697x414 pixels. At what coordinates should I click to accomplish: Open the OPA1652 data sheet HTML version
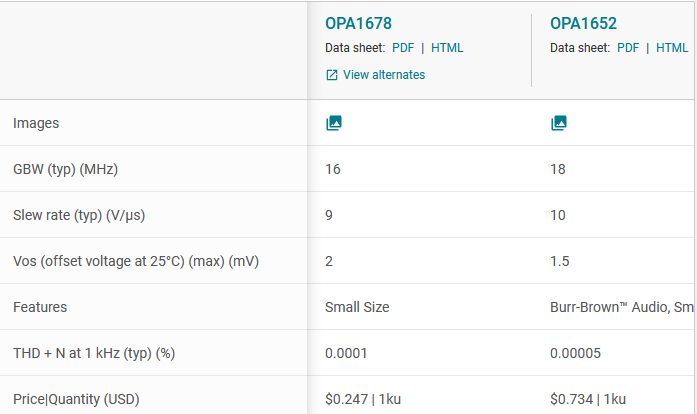click(x=672, y=48)
